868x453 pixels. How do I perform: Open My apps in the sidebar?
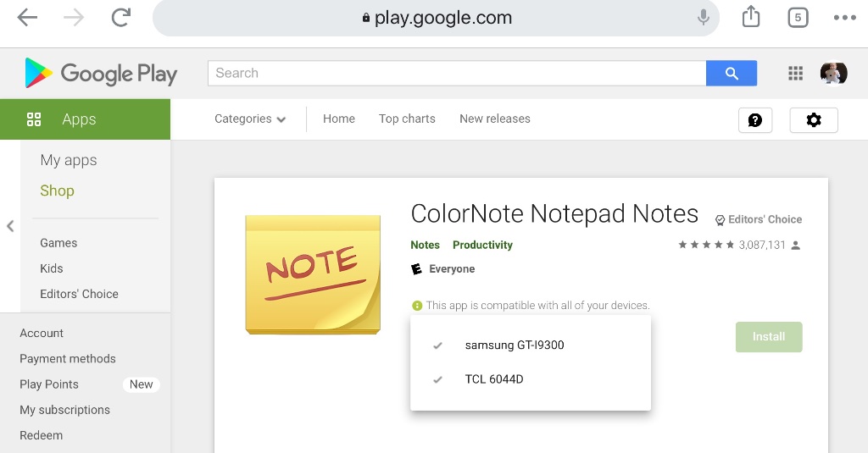coord(69,160)
